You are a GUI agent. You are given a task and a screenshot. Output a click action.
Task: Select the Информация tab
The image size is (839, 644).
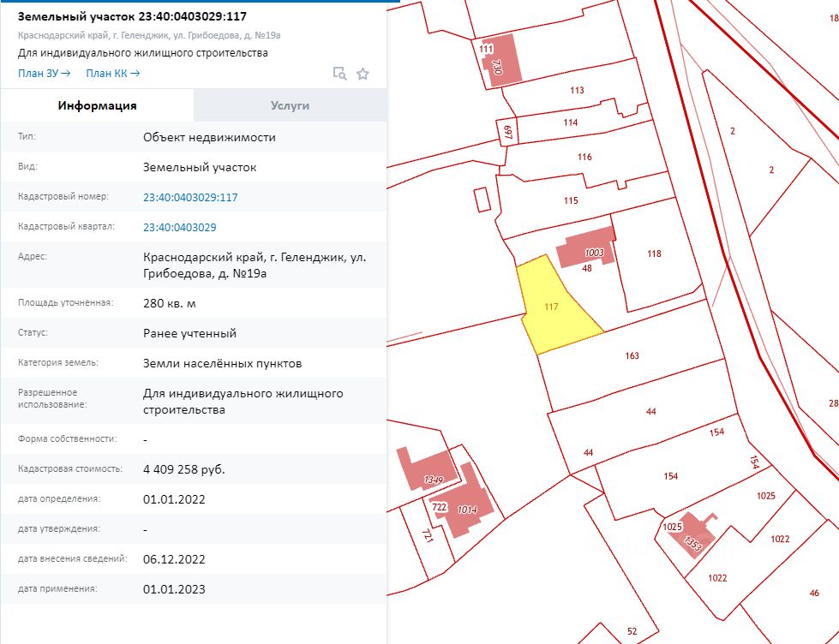pos(97,105)
